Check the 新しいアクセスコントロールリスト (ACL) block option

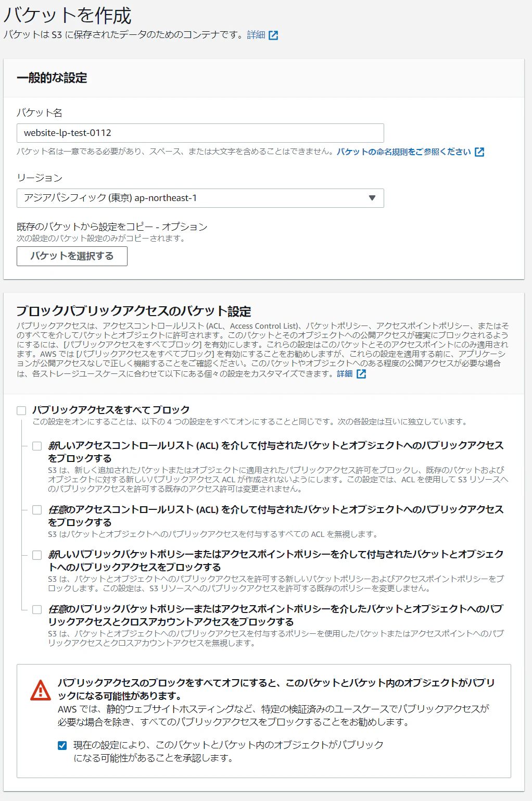tap(37, 446)
